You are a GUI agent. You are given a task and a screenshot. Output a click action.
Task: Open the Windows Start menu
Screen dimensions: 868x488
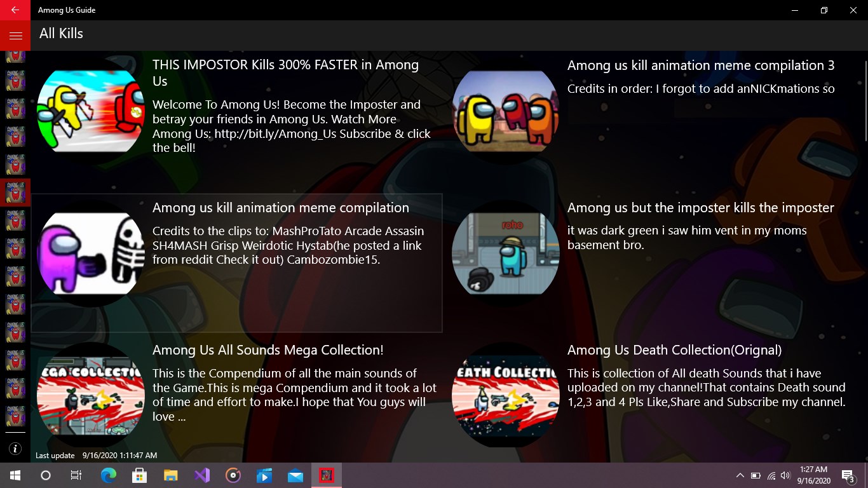[15, 475]
